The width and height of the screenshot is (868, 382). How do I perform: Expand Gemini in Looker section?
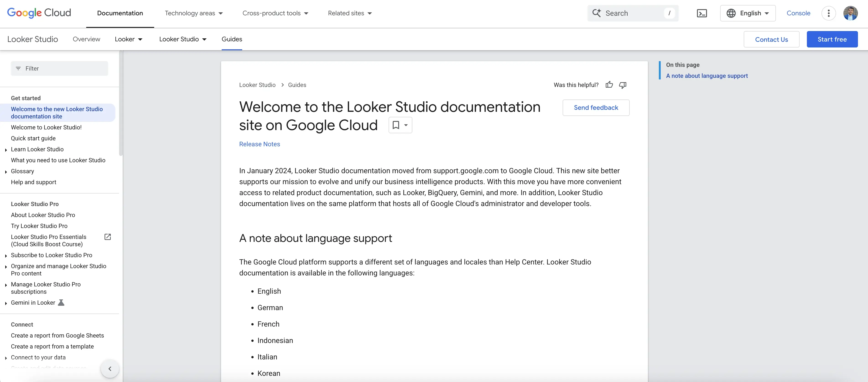6,303
